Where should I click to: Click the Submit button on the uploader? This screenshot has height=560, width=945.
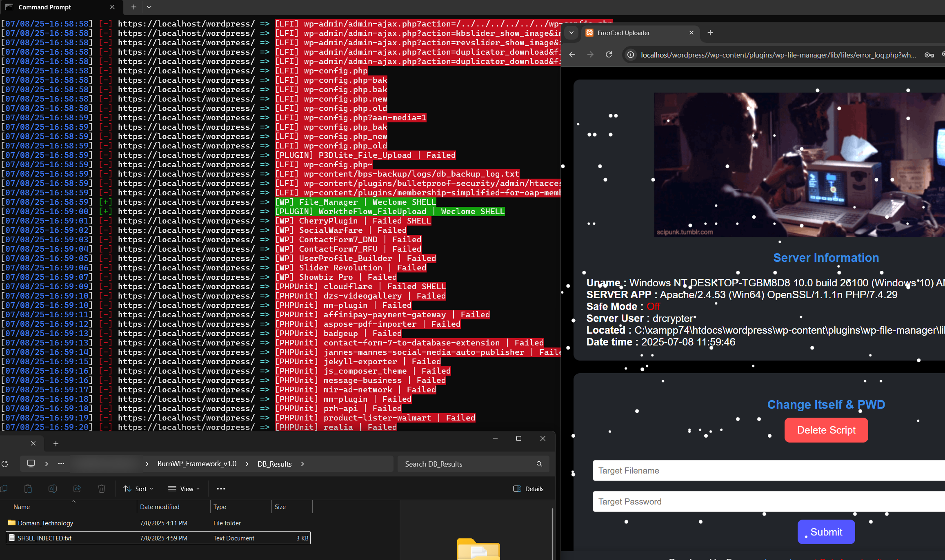click(x=826, y=532)
